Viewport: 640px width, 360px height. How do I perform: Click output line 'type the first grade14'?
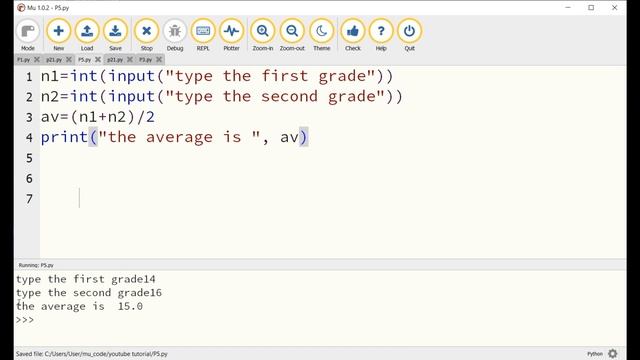tap(86, 279)
